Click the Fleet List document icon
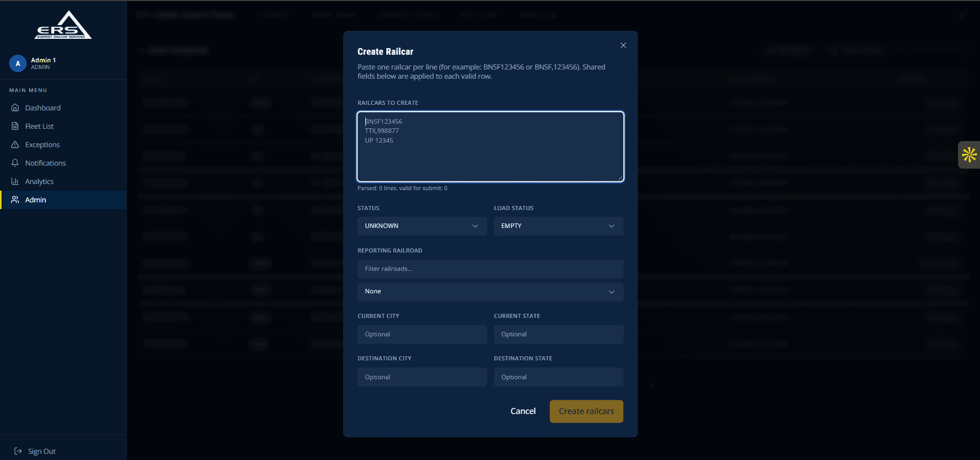 [x=15, y=126]
